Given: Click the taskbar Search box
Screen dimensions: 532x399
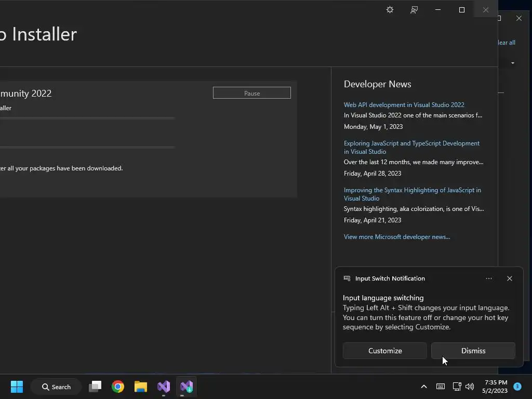Looking at the screenshot, I should [x=56, y=387].
